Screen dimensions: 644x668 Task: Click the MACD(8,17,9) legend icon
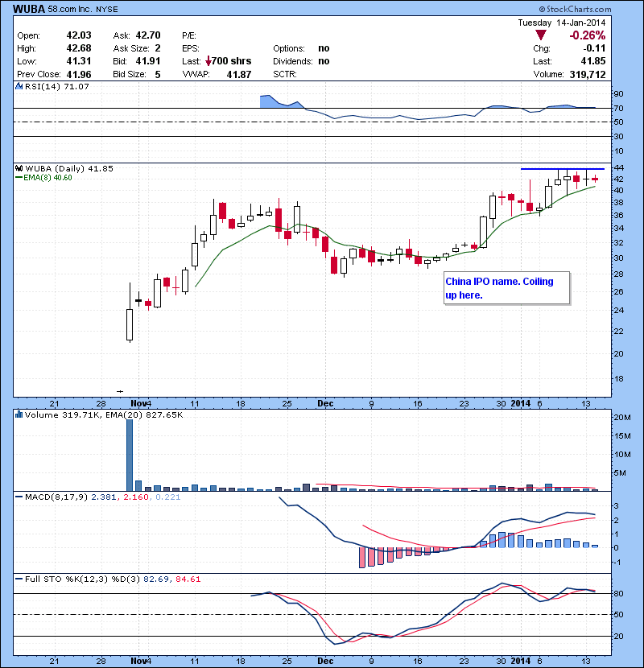(x=18, y=497)
